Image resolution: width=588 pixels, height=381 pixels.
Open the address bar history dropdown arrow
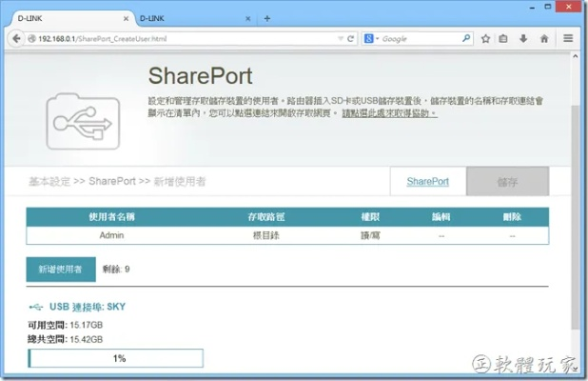[x=341, y=39]
